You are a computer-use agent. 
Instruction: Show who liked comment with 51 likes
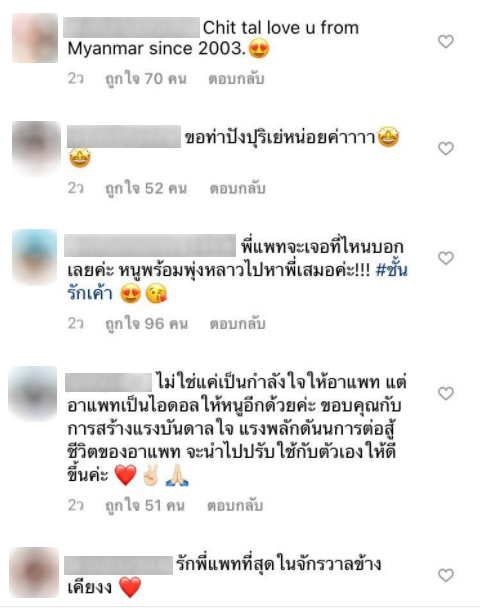click(145, 506)
